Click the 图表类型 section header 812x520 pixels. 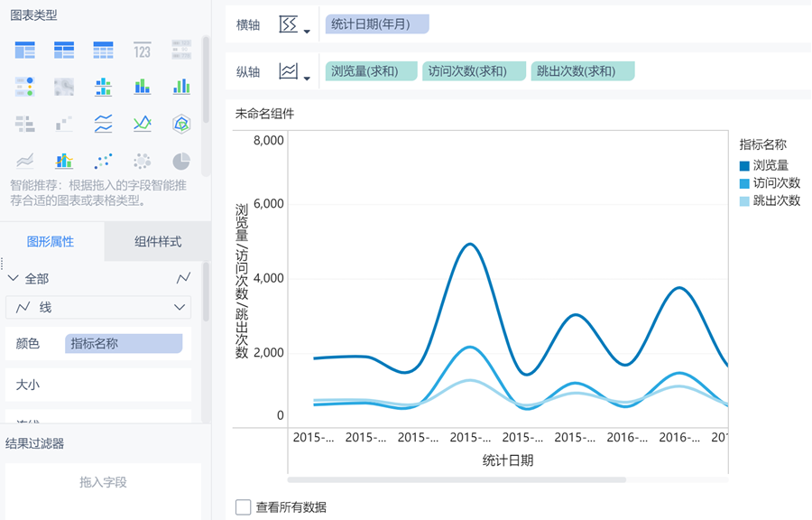(33, 15)
